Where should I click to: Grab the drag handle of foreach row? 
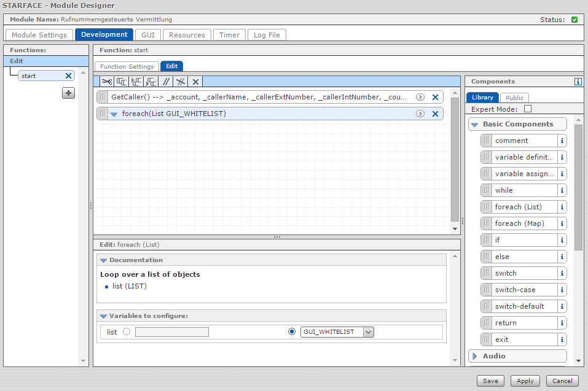(x=103, y=114)
